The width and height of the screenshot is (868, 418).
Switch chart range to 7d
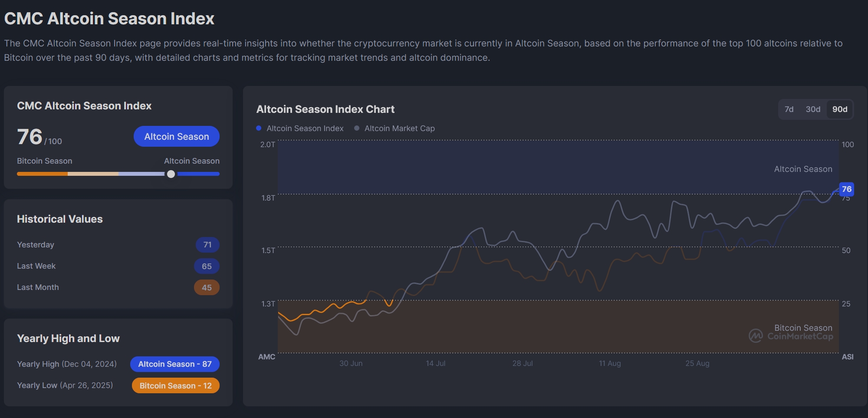789,109
